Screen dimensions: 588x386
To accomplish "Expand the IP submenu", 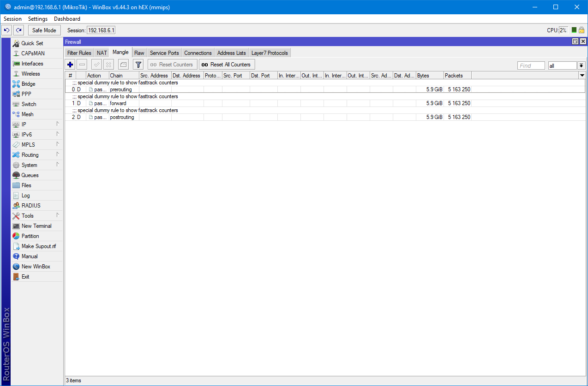I will point(37,125).
